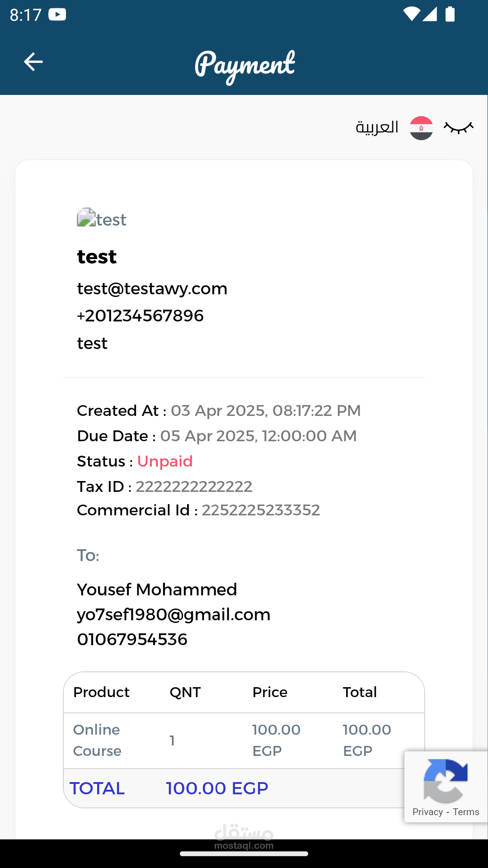Tap the back arrow in header

click(33, 62)
